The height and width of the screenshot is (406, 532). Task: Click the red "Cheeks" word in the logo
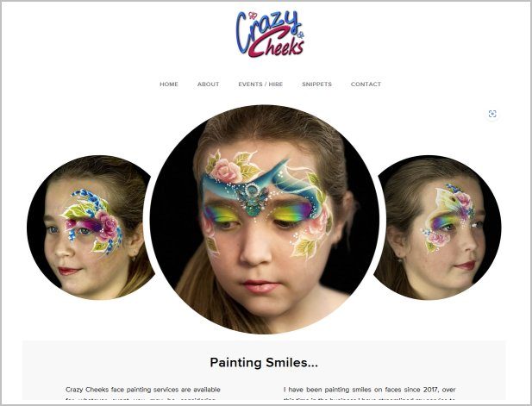tap(277, 45)
